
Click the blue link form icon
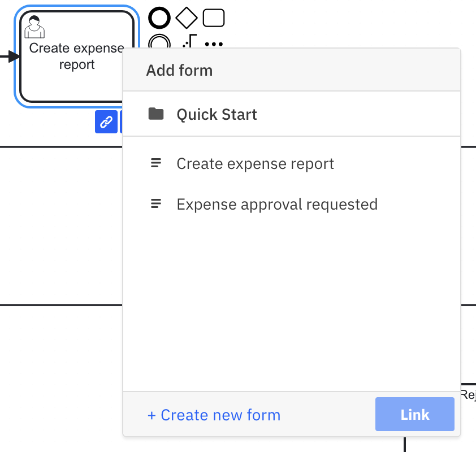click(x=106, y=121)
